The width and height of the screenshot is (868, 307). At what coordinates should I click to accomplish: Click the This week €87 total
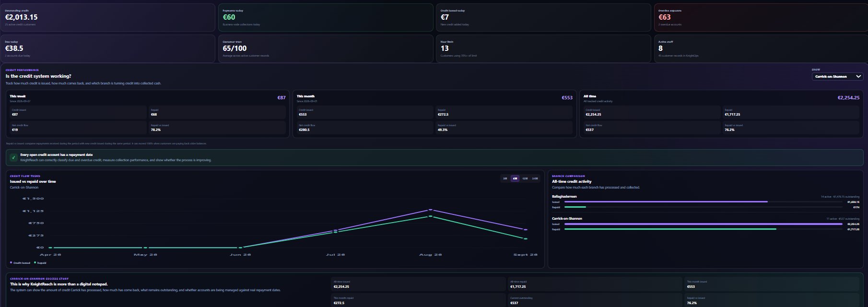click(x=282, y=98)
